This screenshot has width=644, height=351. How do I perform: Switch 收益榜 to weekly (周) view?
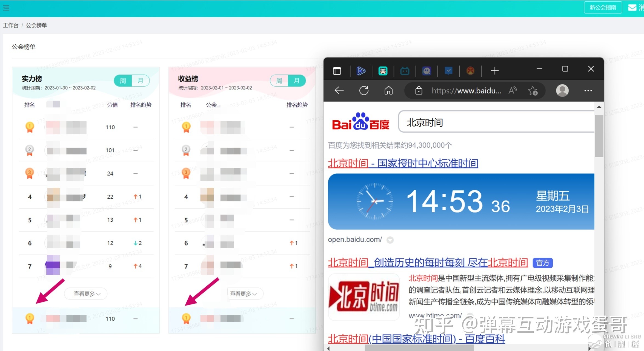pyautogui.click(x=279, y=81)
